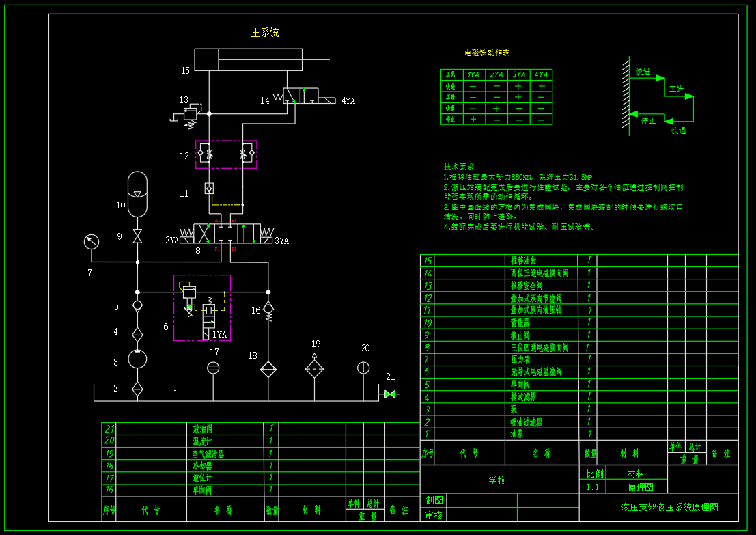
Task: Select the 叠加式双向节流阀 parts list entry
Action: pyautogui.click(x=536, y=298)
